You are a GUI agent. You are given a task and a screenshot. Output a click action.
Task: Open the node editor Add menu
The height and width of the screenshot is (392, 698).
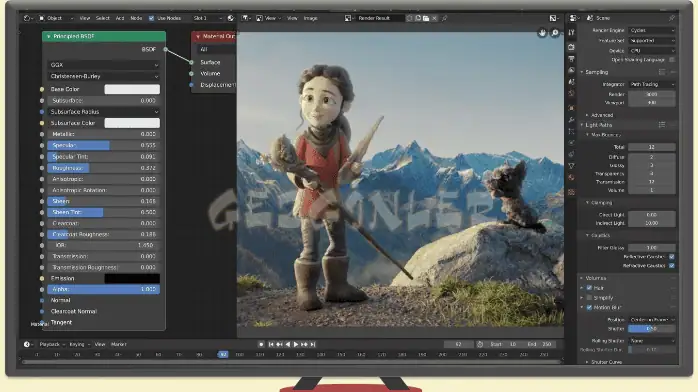[120, 18]
